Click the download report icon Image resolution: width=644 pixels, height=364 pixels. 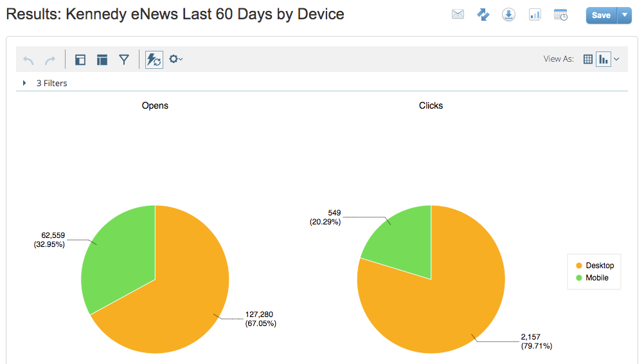pos(508,15)
